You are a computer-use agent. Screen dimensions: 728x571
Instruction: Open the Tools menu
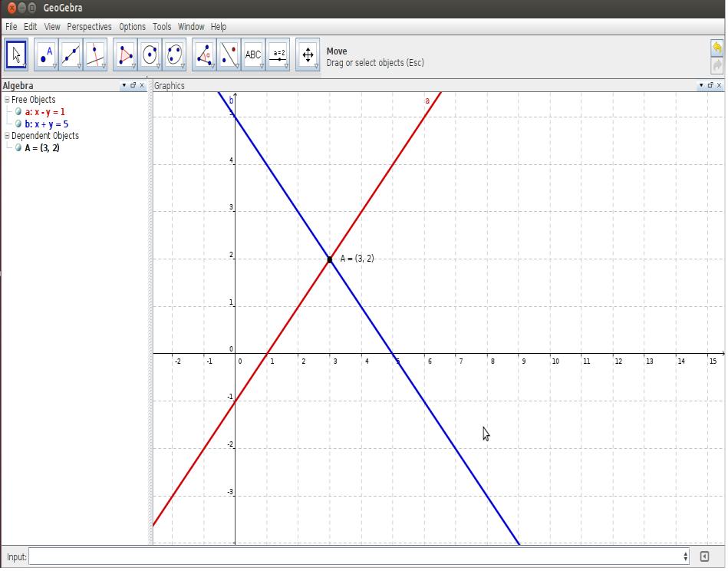tap(162, 27)
